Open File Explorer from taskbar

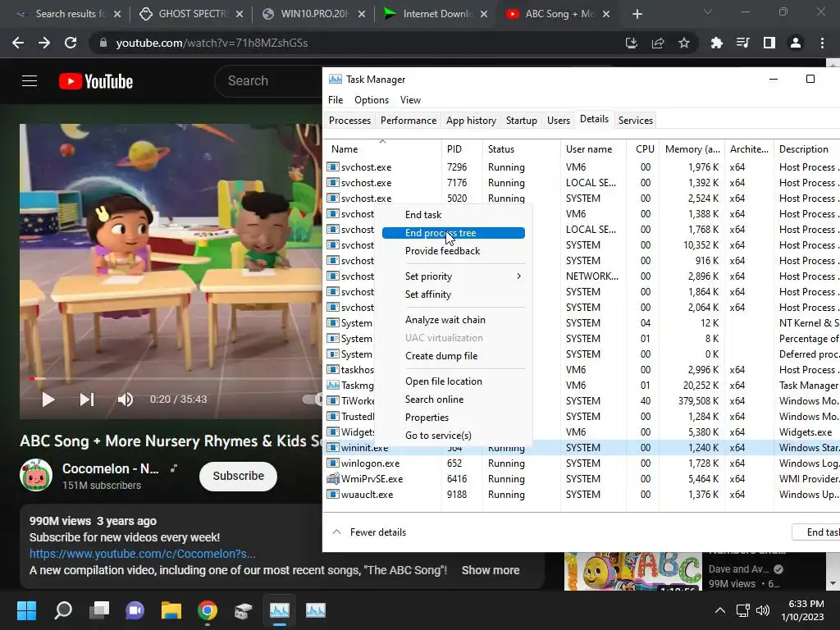tap(171, 610)
